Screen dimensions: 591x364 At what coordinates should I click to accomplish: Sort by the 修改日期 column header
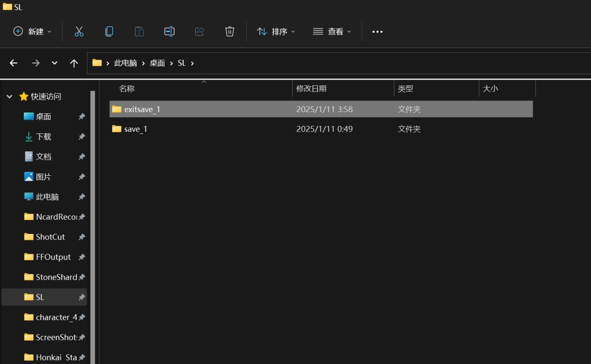tap(312, 89)
